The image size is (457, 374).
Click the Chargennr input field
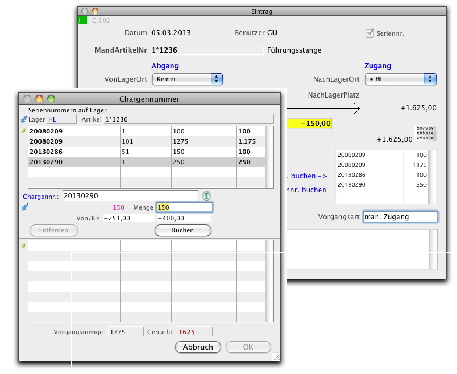tap(130, 196)
